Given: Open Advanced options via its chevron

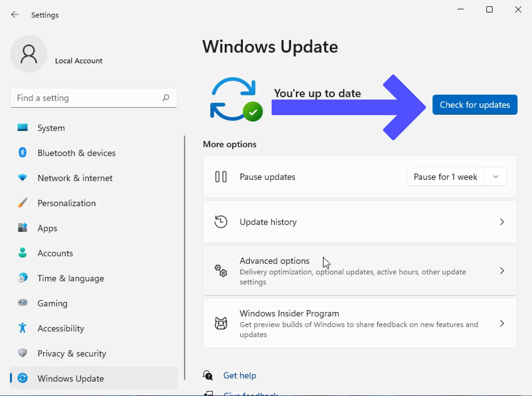Looking at the screenshot, I should click(502, 271).
